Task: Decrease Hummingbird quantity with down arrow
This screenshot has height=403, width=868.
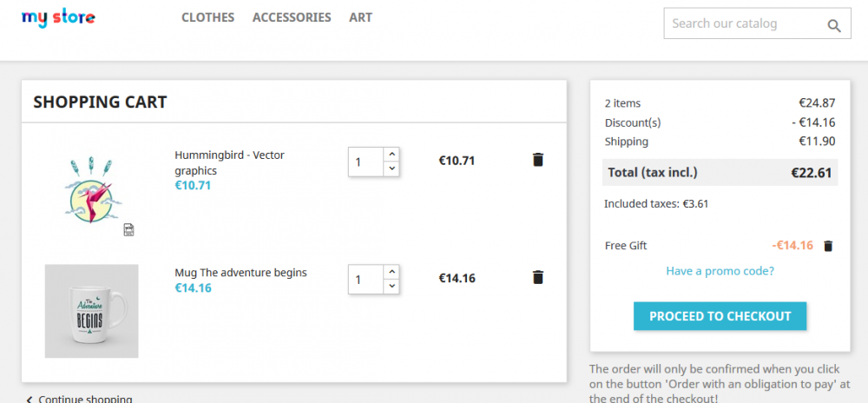Action: pyautogui.click(x=391, y=168)
